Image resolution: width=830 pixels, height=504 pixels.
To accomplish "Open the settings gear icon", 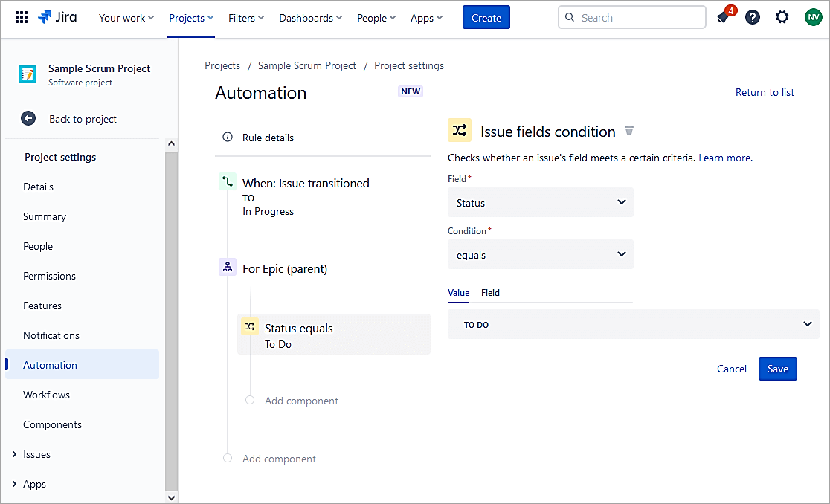I will pyautogui.click(x=782, y=17).
